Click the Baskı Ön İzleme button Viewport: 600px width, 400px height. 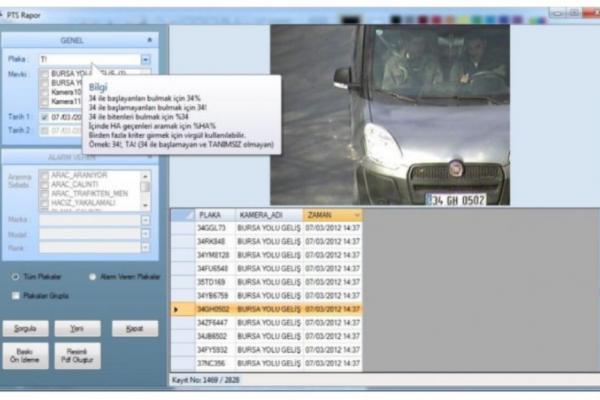coord(25,356)
